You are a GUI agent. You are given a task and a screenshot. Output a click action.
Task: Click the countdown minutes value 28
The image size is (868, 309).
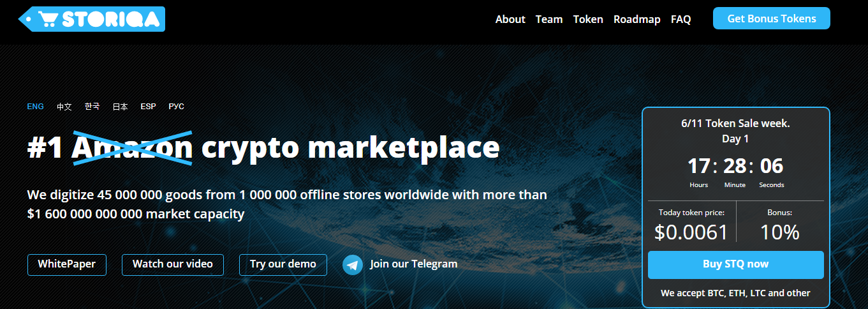click(x=735, y=166)
